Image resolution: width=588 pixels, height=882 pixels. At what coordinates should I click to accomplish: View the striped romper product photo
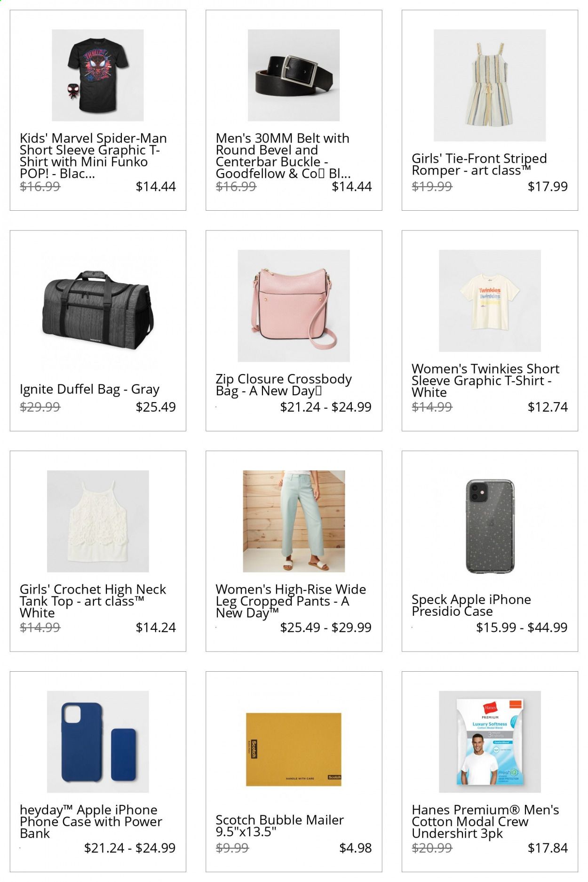pos(490,85)
